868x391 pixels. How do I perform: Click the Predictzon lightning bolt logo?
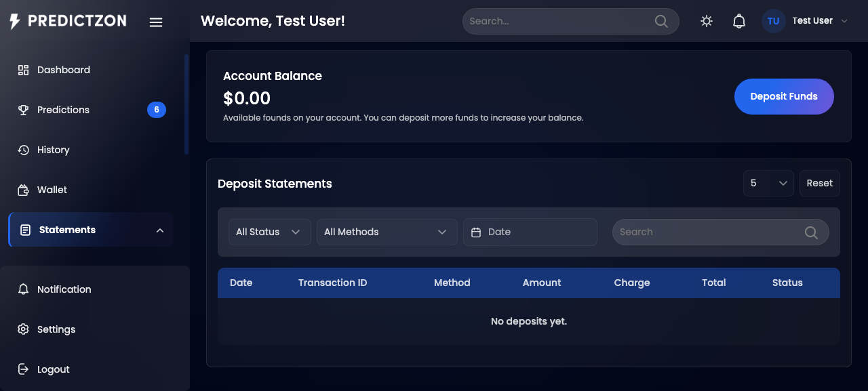click(15, 21)
